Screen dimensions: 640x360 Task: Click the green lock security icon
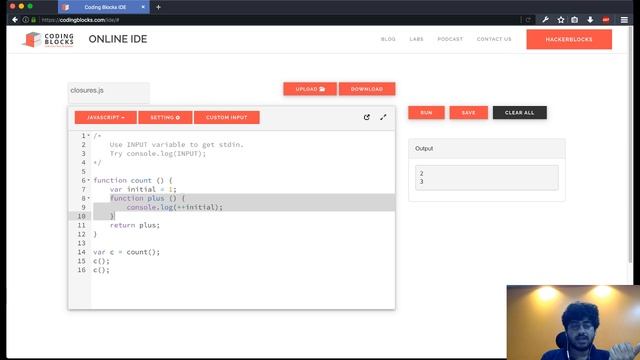click(x=33, y=20)
